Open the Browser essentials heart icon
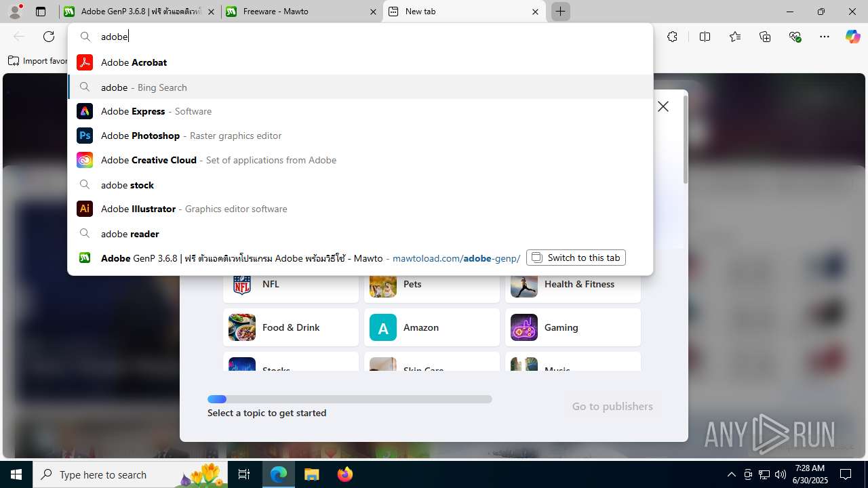This screenshot has height=488, width=868. (795, 37)
